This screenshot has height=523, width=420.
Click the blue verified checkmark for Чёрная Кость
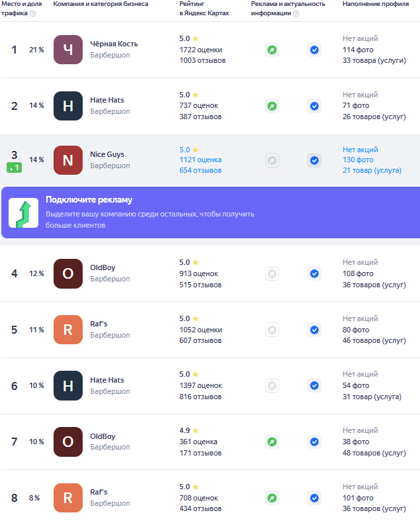[x=314, y=50]
